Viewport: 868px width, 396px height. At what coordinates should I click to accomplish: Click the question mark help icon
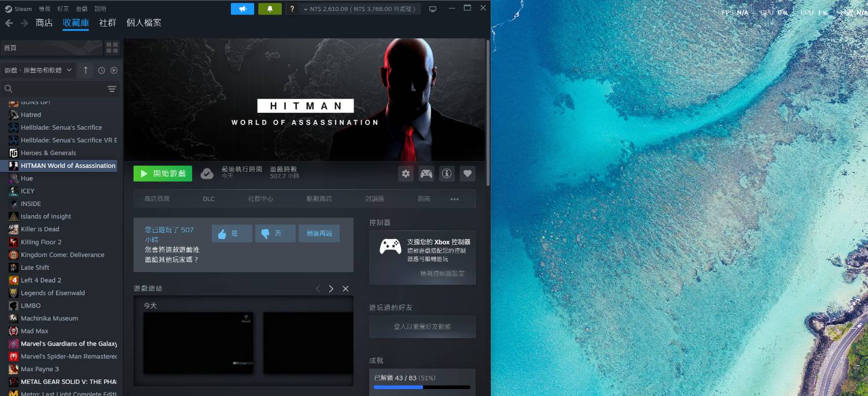(292, 9)
